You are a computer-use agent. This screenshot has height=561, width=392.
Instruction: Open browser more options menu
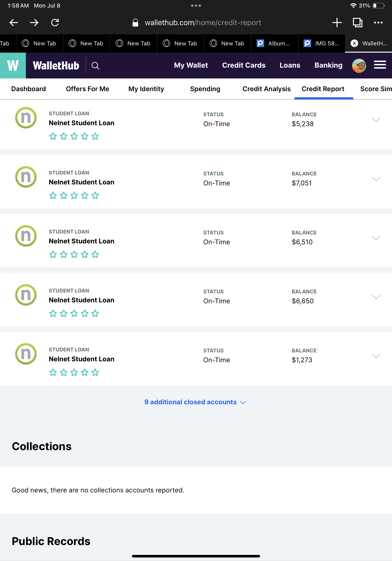click(x=378, y=23)
